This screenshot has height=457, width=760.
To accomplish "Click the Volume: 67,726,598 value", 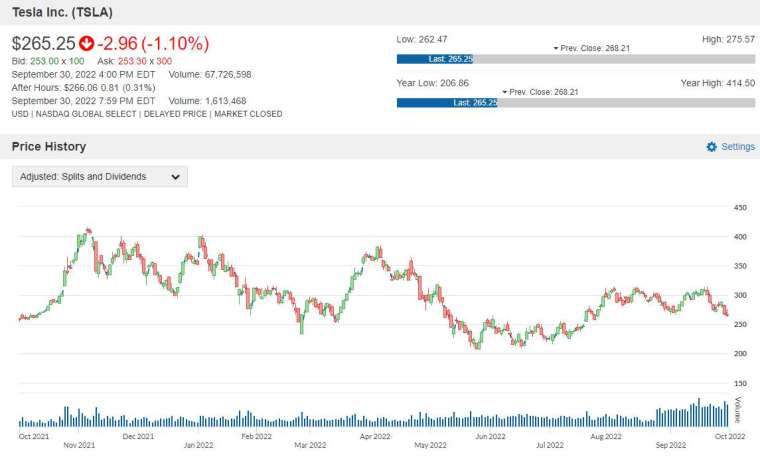I will coord(210,75).
